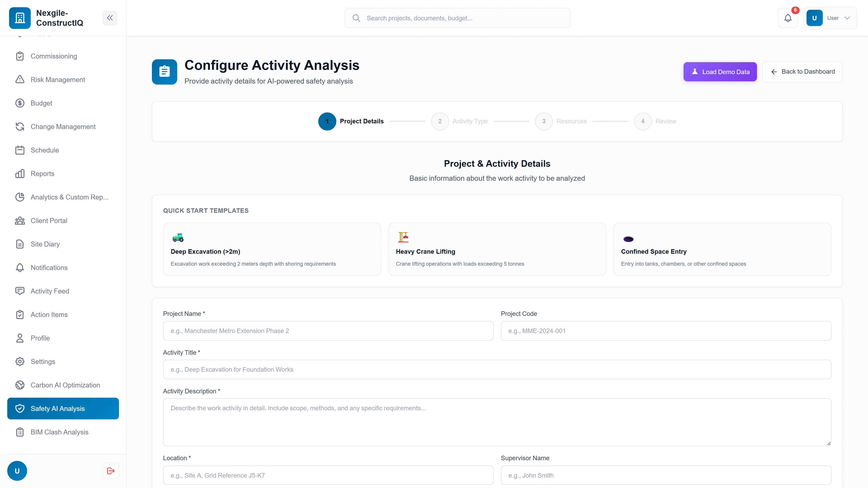Screen dimensions: 868x488
Task: Click the red logout icon at sidebar bottom
Action: point(111,470)
